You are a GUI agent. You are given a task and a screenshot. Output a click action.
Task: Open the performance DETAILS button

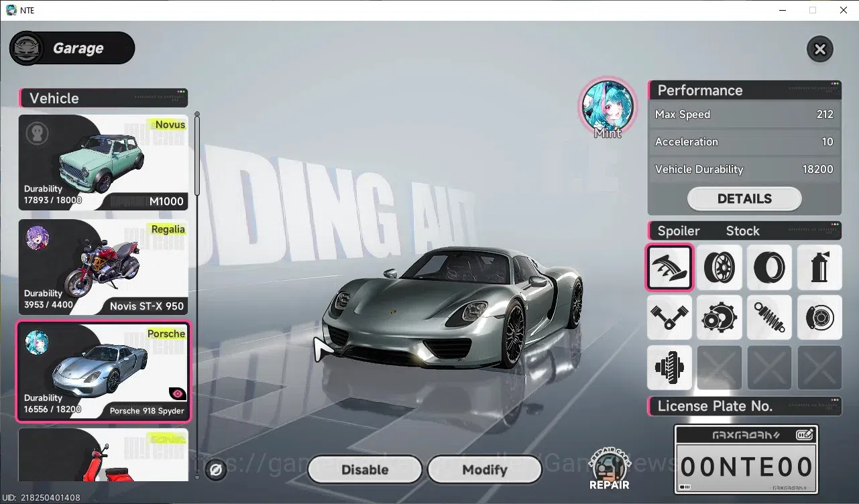tap(744, 199)
